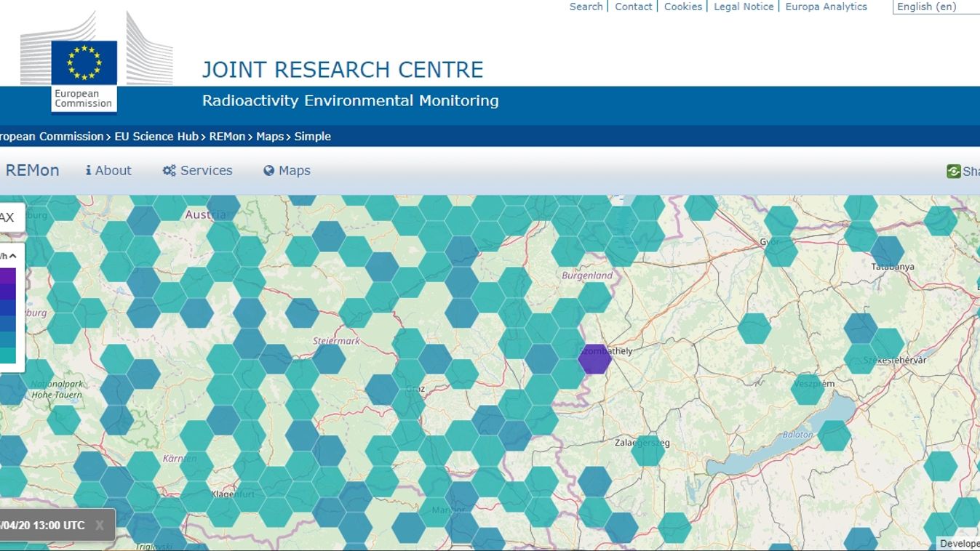This screenshot has height=551, width=980.
Task: Open the Search link in the top bar
Action: pos(586,7)
